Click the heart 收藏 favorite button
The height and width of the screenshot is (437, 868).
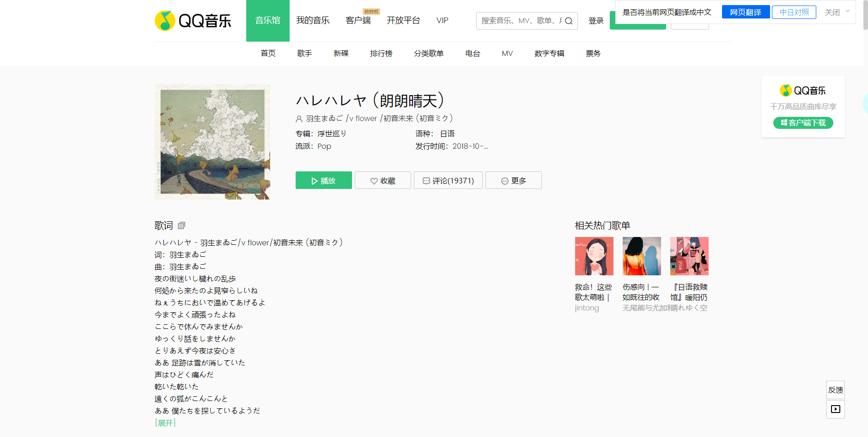pyautogui.click(x=382, y=181)
